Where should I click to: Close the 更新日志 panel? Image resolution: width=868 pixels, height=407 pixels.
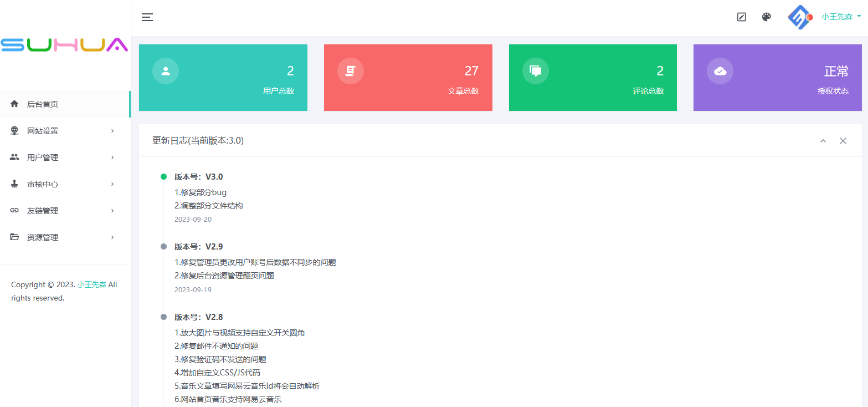point(843,141)
